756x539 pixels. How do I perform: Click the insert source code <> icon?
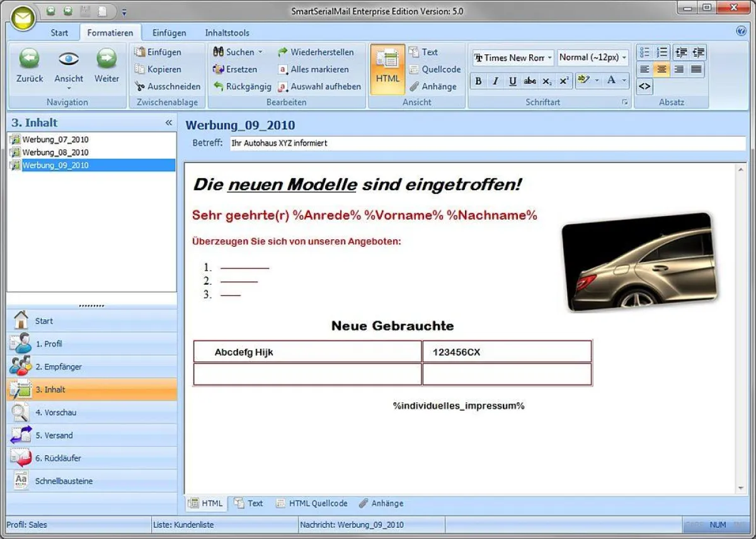pyautogui.click(x=644, y=86)
